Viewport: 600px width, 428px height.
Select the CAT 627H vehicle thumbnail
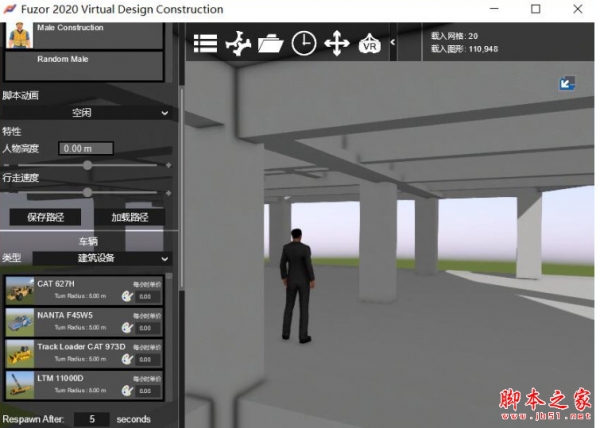click(x=20, y=290)
